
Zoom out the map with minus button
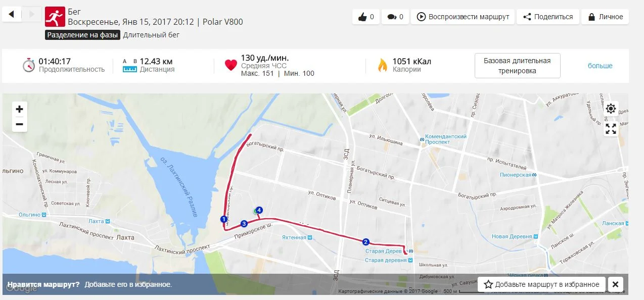[x=19, y=124]
